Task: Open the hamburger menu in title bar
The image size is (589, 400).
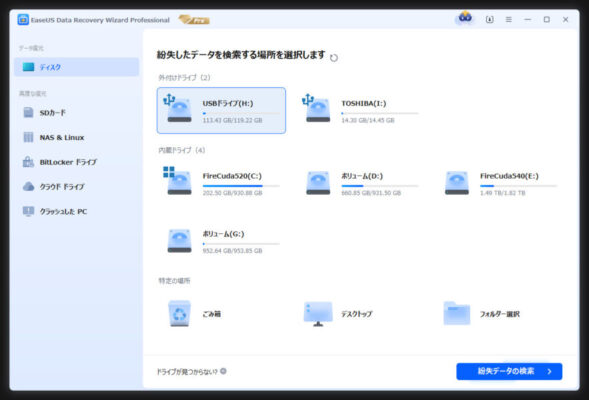Action: click(x=509, y=20)
